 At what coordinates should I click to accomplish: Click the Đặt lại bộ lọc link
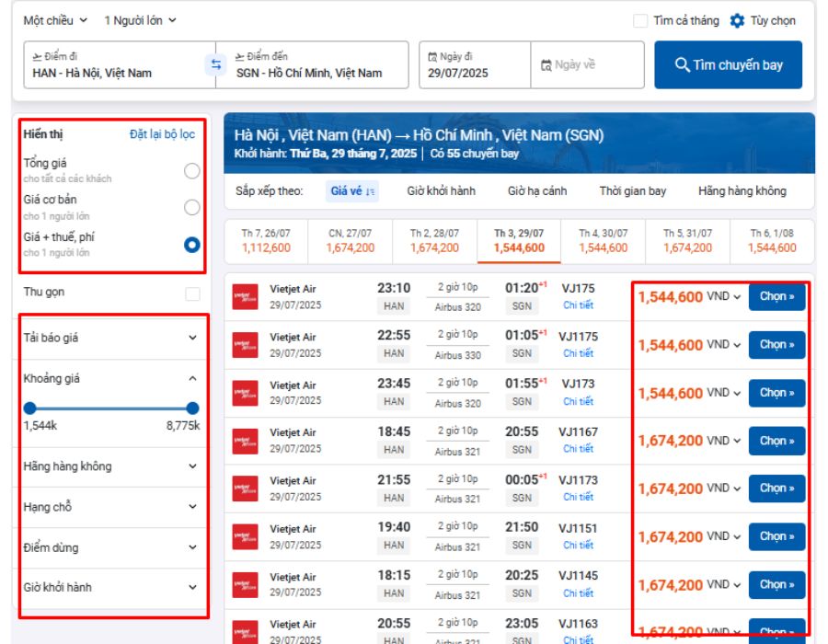(162, 134)
